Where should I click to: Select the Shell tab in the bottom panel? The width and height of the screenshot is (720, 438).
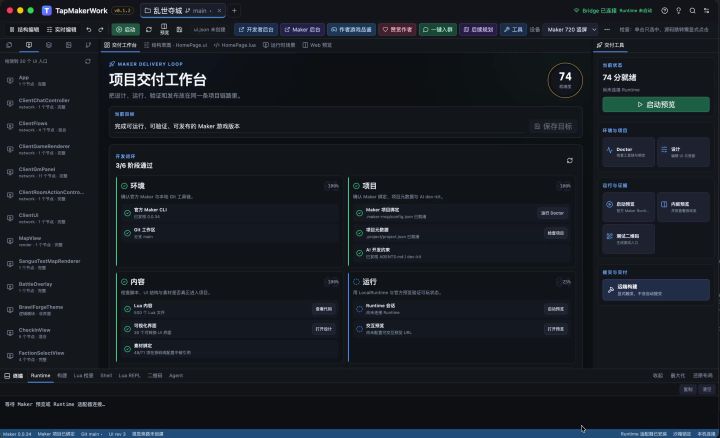(106, 376)
